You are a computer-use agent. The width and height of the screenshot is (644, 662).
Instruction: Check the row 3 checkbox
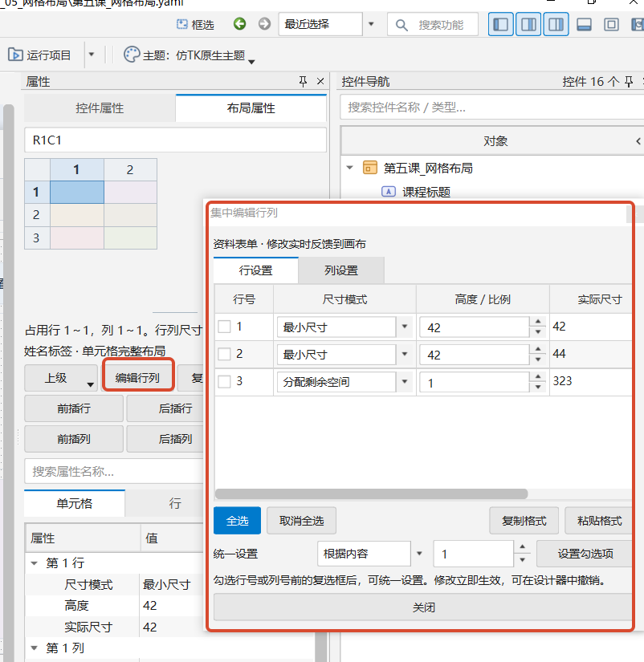(224, 382)
